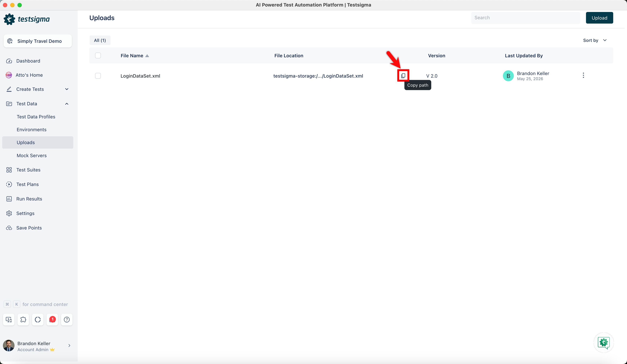The width and height of the screenshot is (627, 364).
Task: Tick the select-all checkbox in table header
Action: [98, 55]
